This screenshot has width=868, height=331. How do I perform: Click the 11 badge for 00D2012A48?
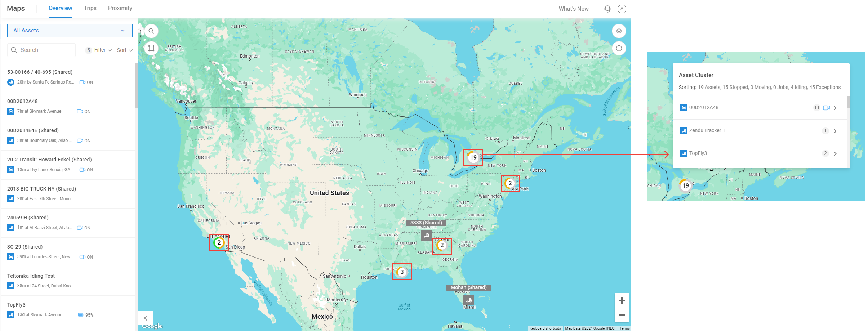click(816, 108)
